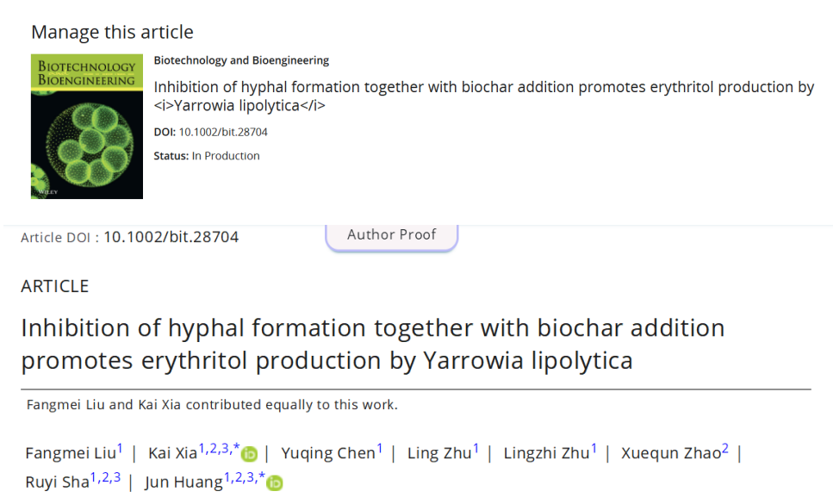Click the Biotechnology Bioengineering journal cover

(x=87, y=126)
